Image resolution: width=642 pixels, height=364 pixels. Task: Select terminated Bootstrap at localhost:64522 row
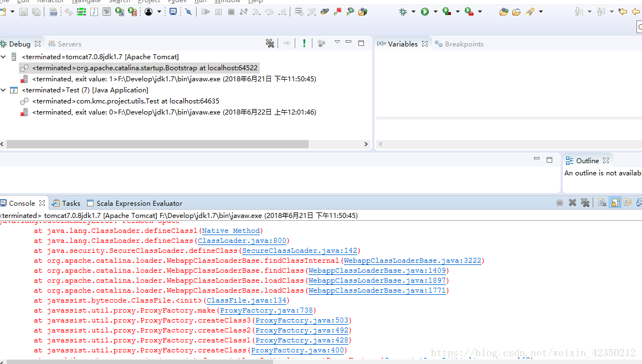(x=139, y=68)
